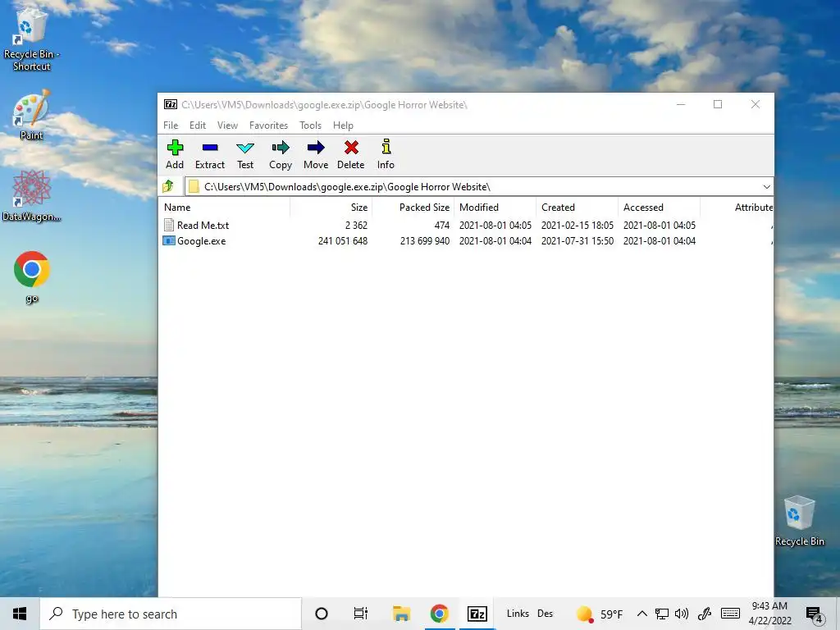Select the Paint desktop shortcut
Image resolution: width=840 pixels, height=630 pixels.
32,115
